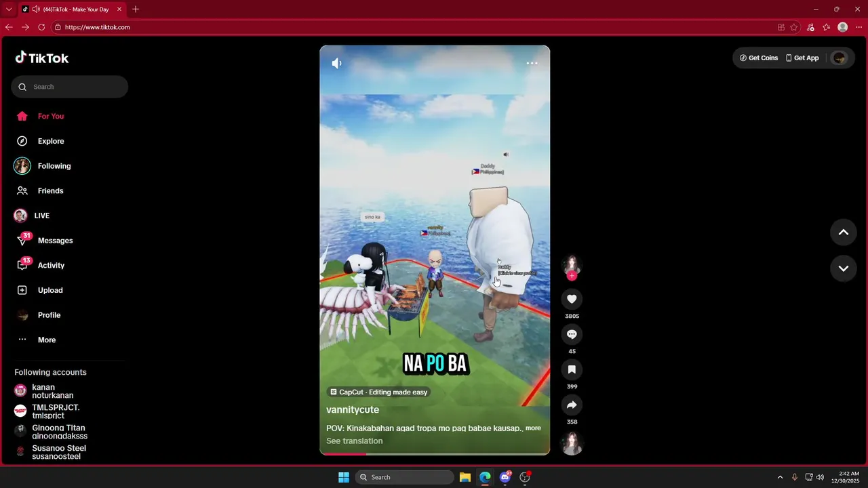The width and height of the screenshot is (868, 488).
Task: Mute the video using speaker icon
Action: pos(336,63)
